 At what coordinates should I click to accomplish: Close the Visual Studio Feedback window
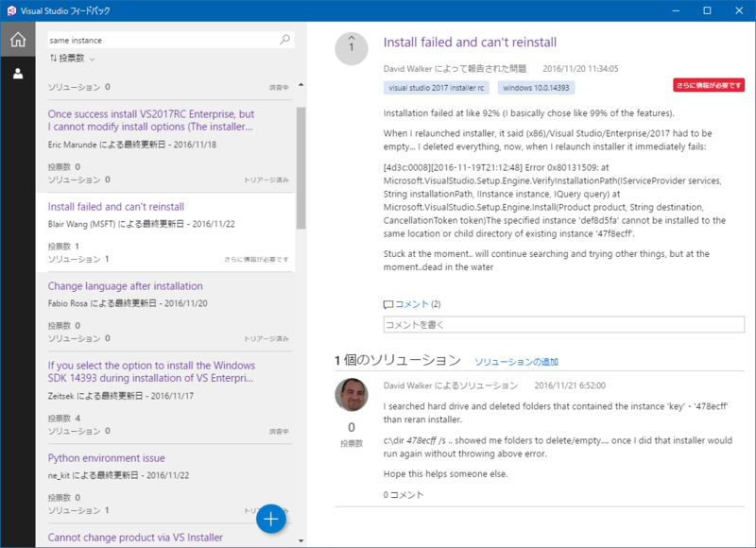(x=739, y=10)
